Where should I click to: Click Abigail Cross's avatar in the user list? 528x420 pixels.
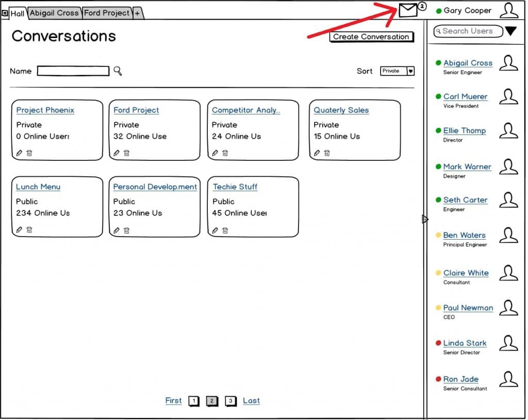click(x=508, y=63)
